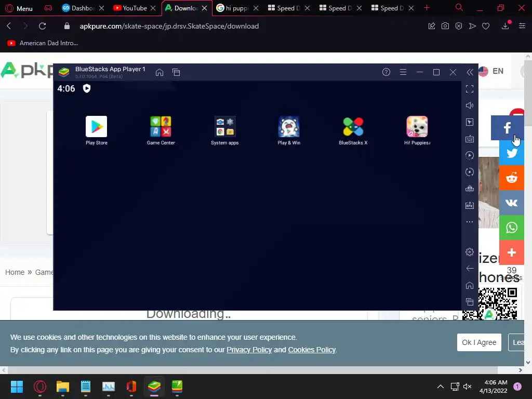Click the BlueStacks rotate screen icon
This screenshot has height=399, width=532.
pyautogui.click(x=470, y=172)
